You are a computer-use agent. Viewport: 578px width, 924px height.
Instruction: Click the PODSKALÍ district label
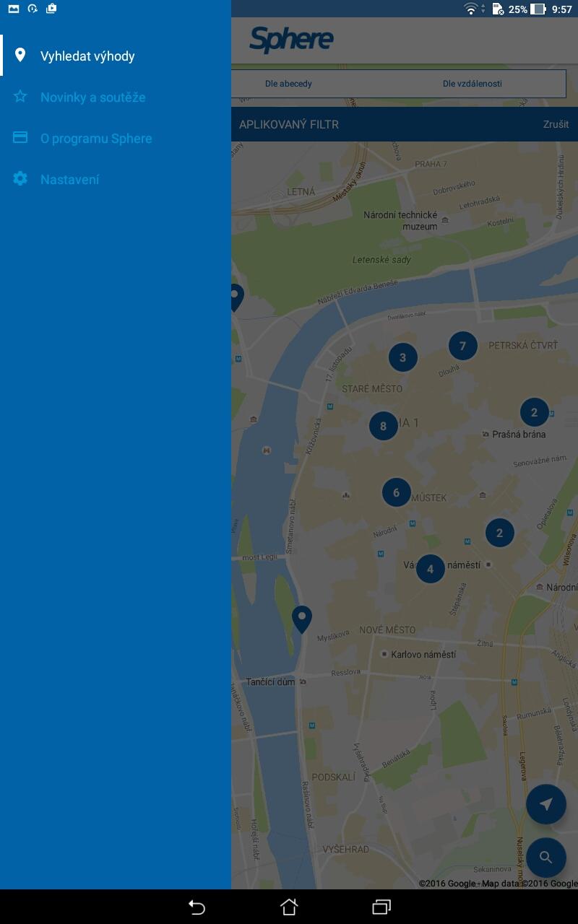(332, 777)
